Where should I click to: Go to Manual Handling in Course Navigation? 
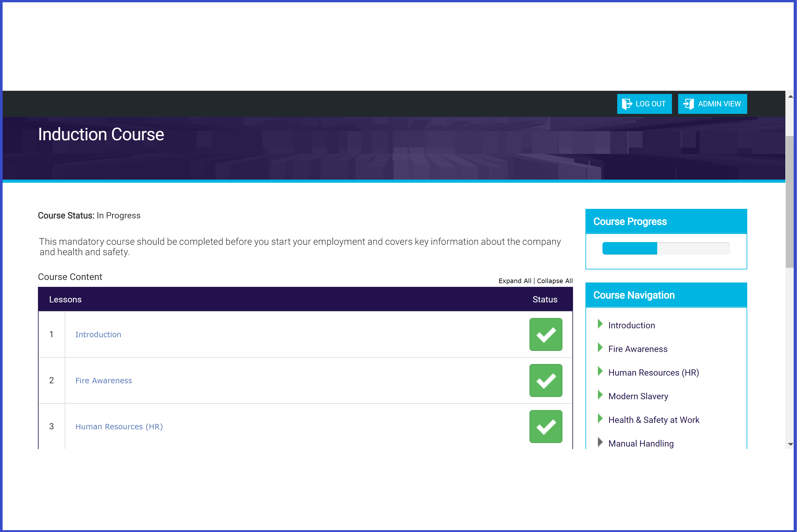tap(641, 443)
